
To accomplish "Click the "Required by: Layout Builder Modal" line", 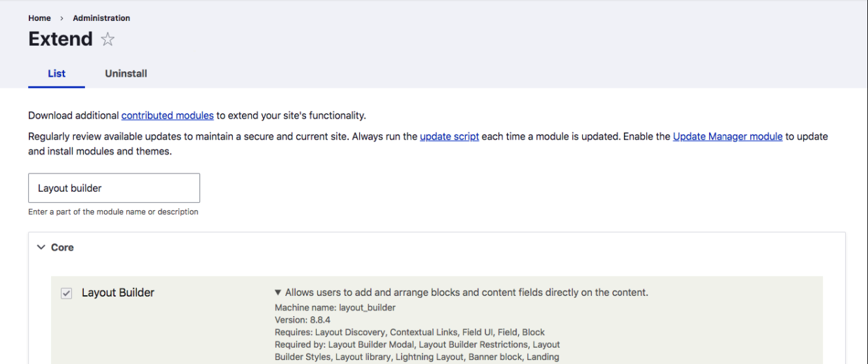I will tap(417, 344).
